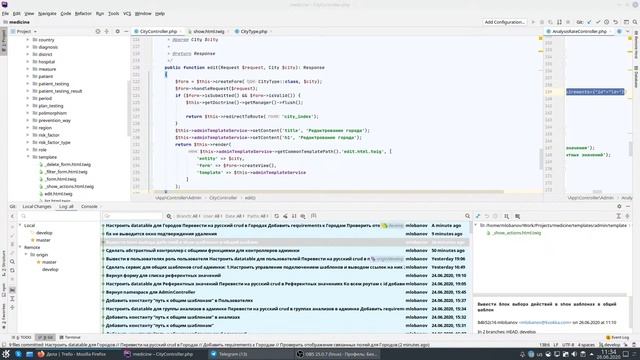Open the Local Changes tab in the Git panel
Viewport: 640px width, 360px height.
pyautogui.click(x=37, y=207)
